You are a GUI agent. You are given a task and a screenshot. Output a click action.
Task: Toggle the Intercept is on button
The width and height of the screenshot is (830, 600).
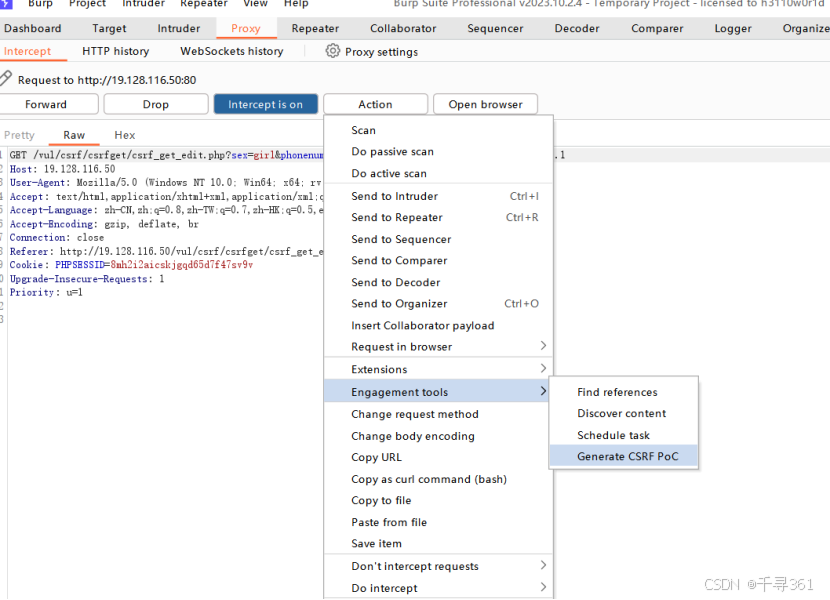click(266, 104)
